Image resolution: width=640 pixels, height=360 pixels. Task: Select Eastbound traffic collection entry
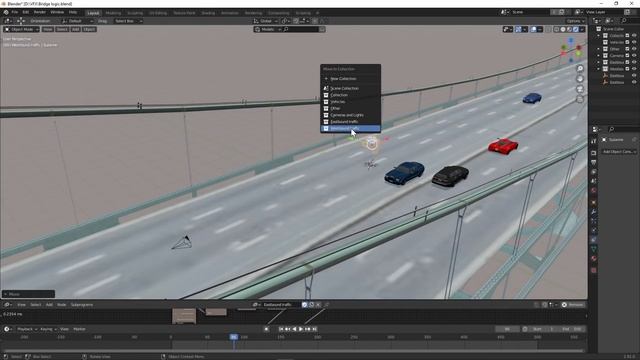point(351,122)
